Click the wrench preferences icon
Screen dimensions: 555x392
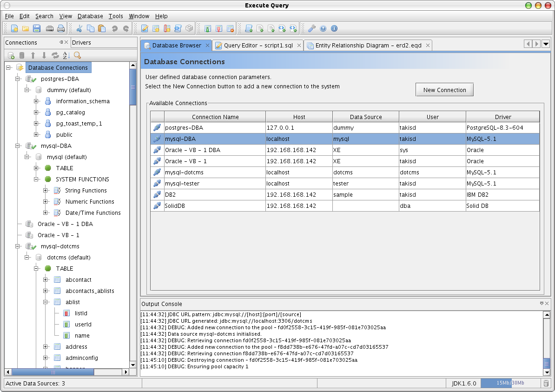pyautogui.click(x=312, y=29)
